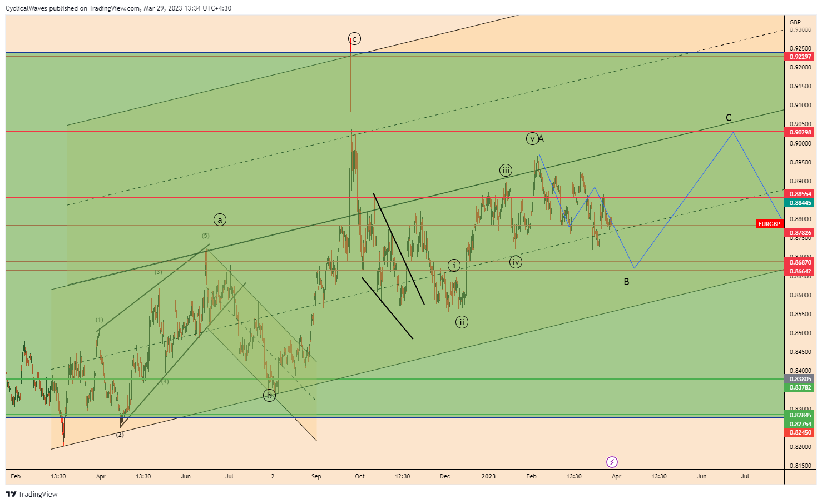The width and height of the screenshot is (822, 504).
Task: Click the Dec label on time axis
Action: (445, 476)
